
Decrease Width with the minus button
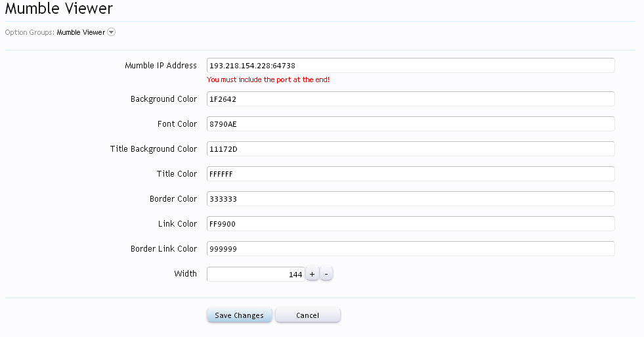326,274
